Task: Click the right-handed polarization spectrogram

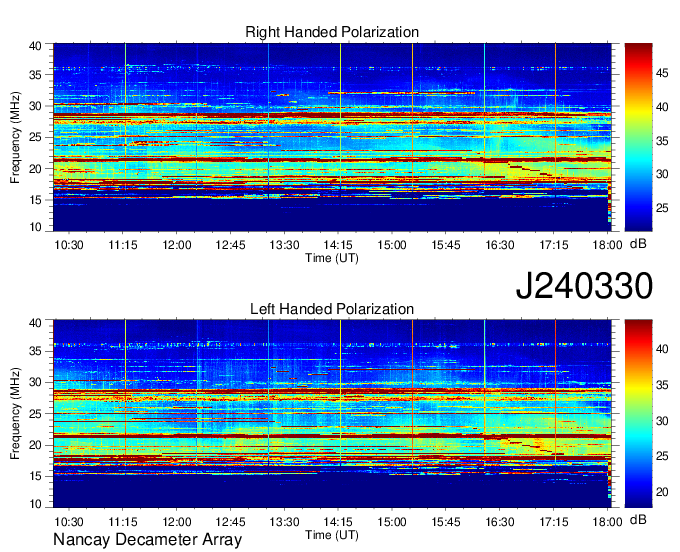Action: click(x=332, y=137)
